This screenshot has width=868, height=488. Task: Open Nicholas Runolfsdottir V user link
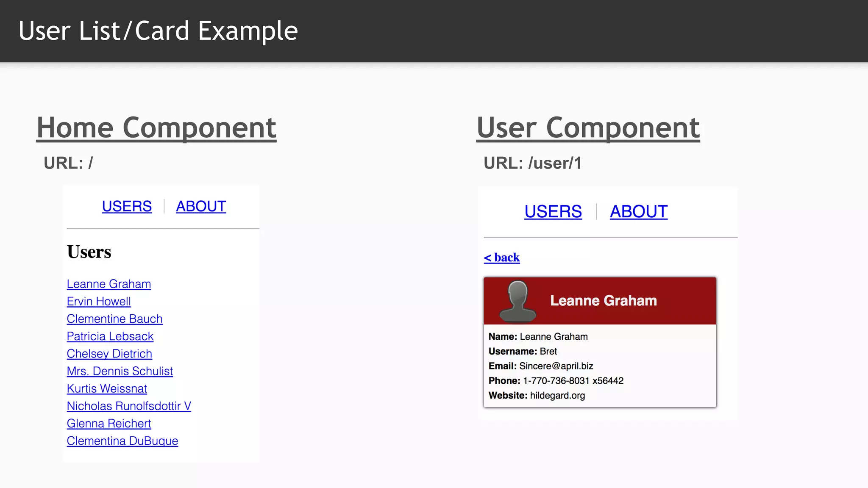129,406
